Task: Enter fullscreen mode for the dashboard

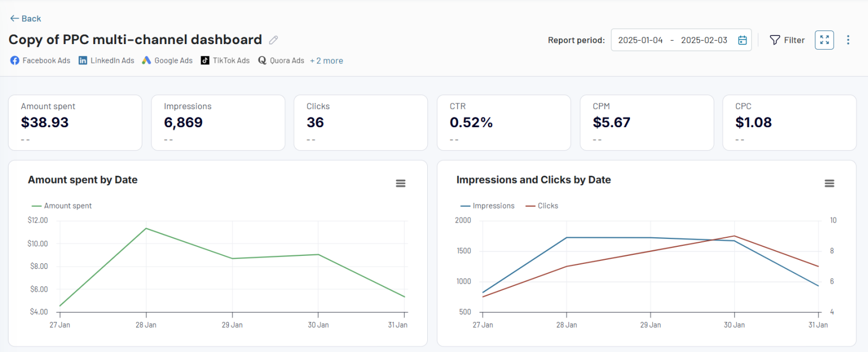Action: click(824, 40)
